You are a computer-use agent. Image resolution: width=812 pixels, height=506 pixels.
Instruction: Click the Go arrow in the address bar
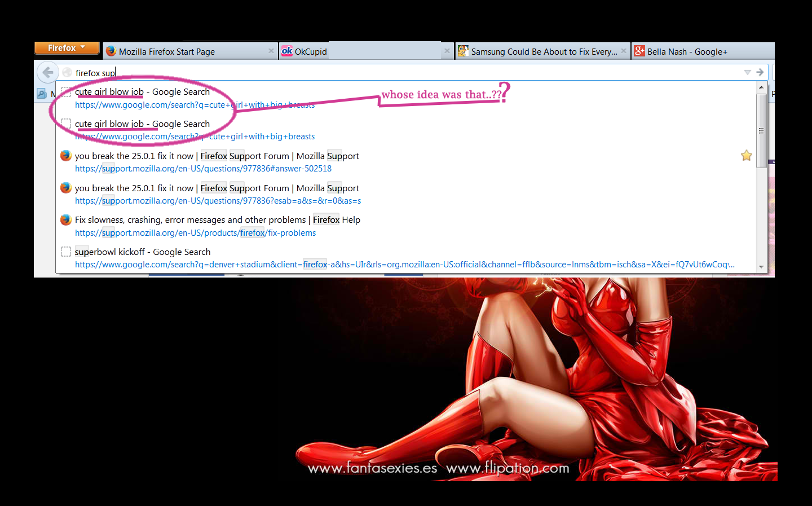760,72
